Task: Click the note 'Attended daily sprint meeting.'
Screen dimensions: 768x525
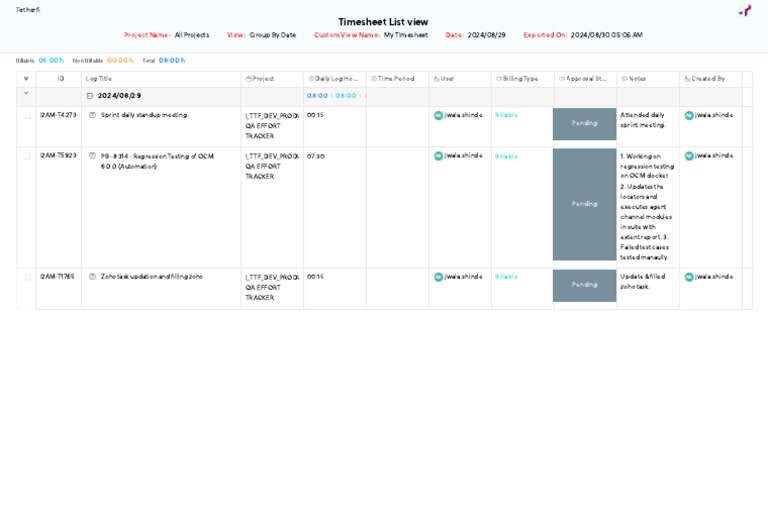Action: 643,120
